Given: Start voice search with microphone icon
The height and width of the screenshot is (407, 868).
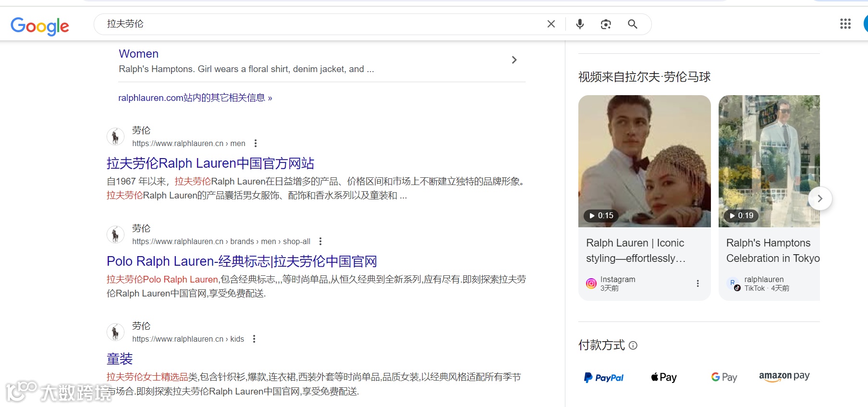Looking at the screenshot, I should pyautogui.click(x=580, y=24).
